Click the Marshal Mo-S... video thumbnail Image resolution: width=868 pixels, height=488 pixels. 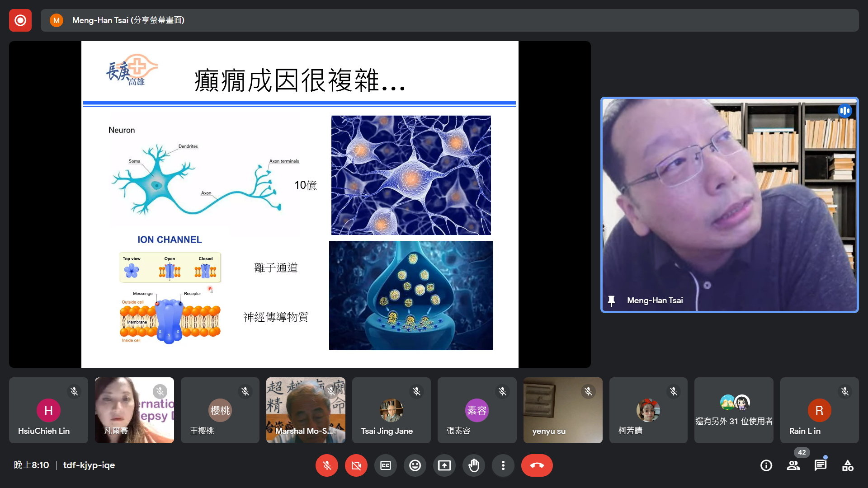(x=306, y=410)
